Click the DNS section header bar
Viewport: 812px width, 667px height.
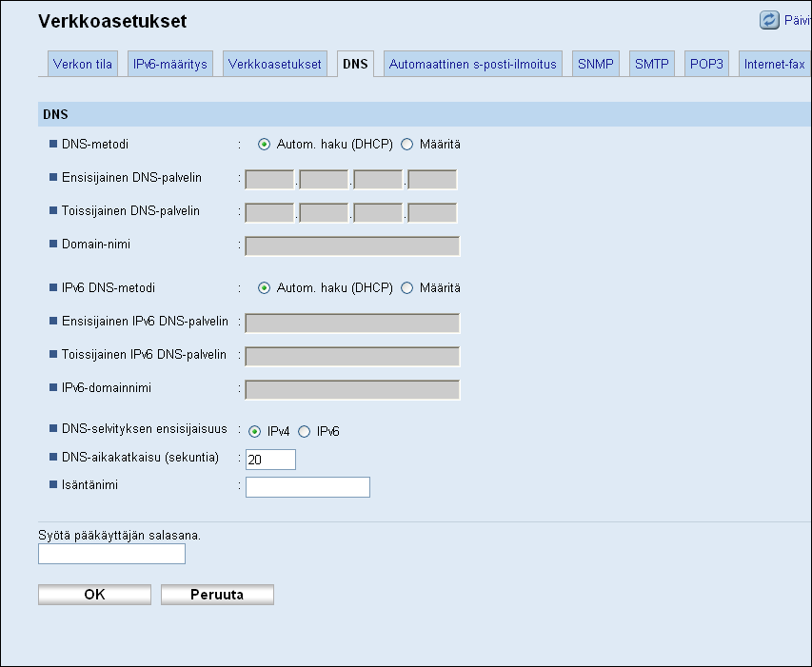tap(425, 114)
